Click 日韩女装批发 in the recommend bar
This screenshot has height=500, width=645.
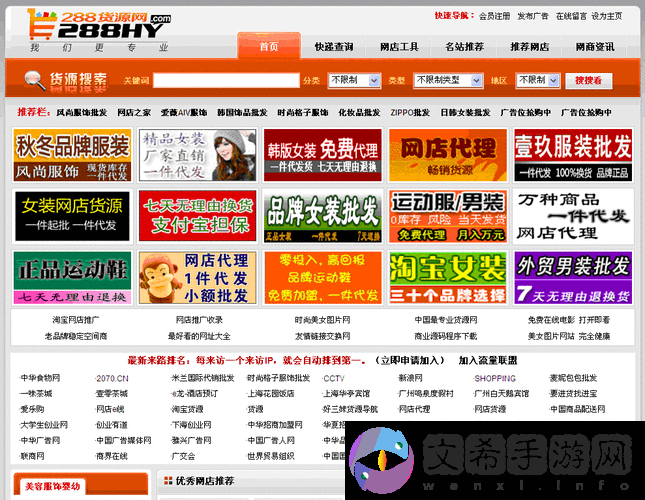(465, 112)
